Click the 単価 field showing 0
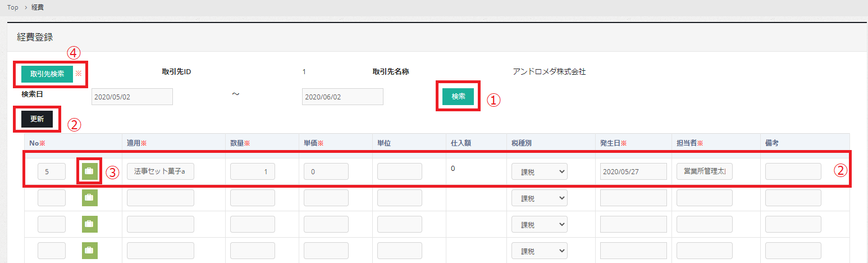Viewport: 868px width, 263px height. (326, 171)
